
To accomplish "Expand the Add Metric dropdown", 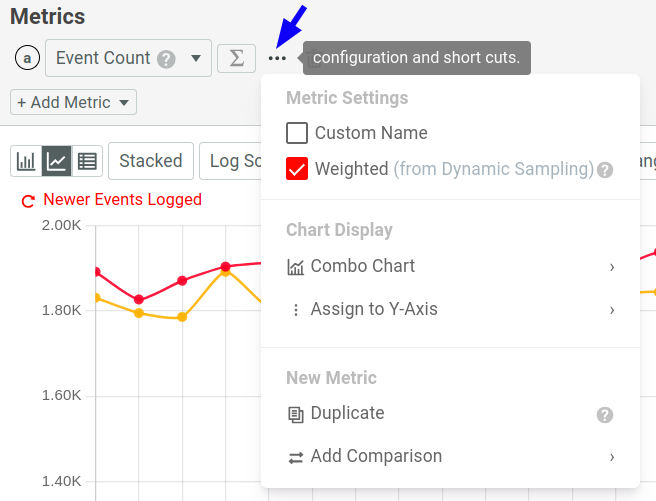I will pos(73,102).
